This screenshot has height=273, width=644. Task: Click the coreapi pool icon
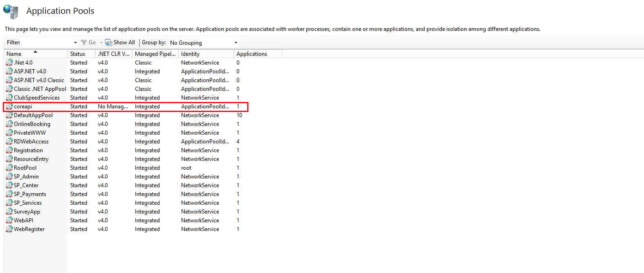(9, 107)
